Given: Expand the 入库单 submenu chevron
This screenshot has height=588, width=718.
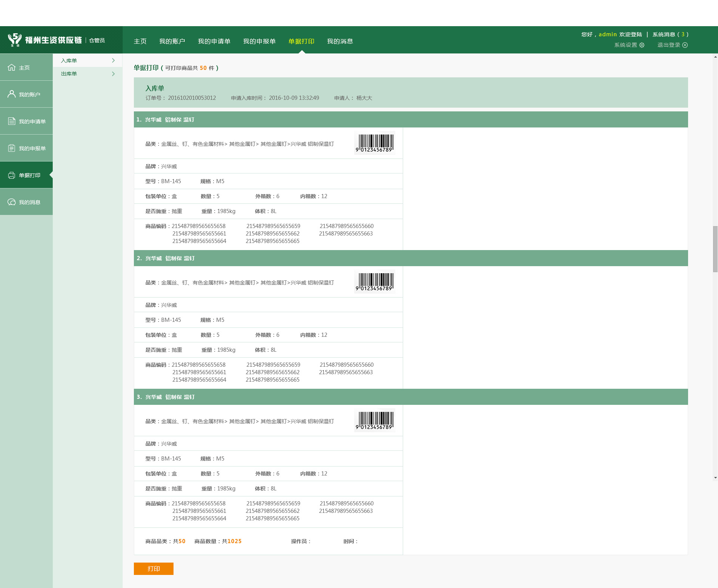Looking at the screenshot, I should click(113, 60).
